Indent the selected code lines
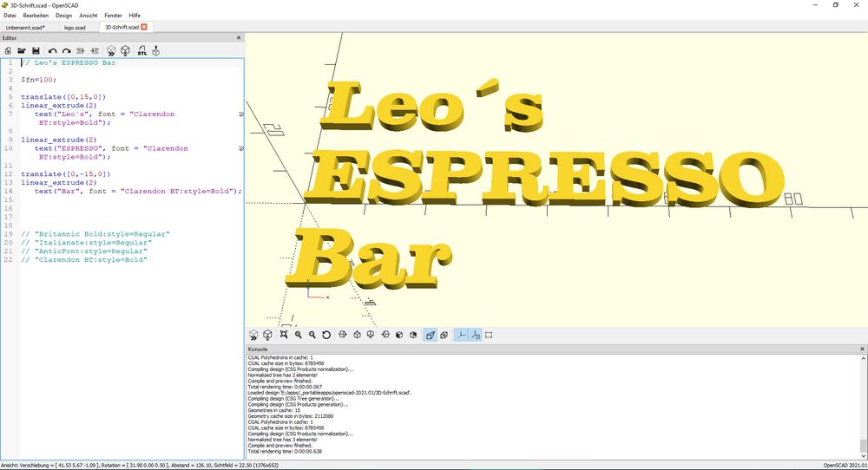The image size is (868, 470). pos(95,51)
